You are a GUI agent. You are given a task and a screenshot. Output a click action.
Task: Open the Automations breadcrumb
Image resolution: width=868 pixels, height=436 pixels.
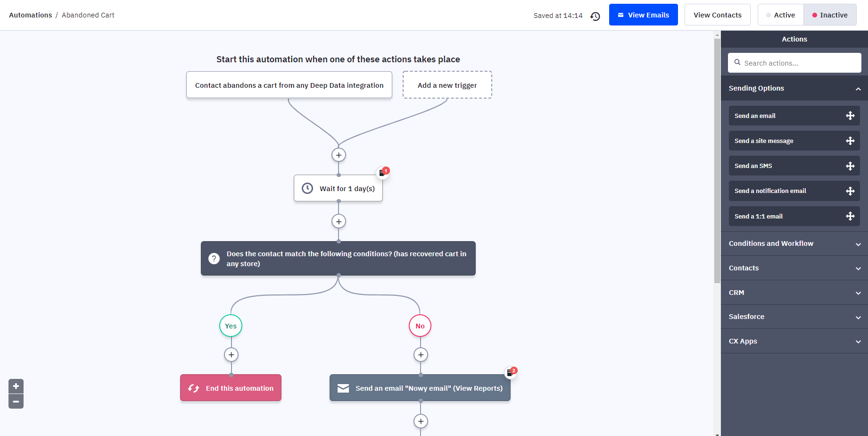[30, 15]
